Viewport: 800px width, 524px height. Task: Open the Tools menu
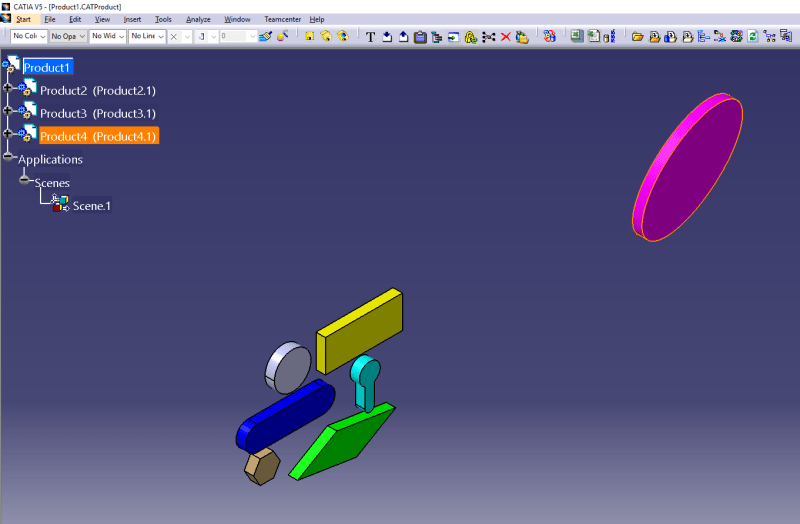click(x=163, y=19)
